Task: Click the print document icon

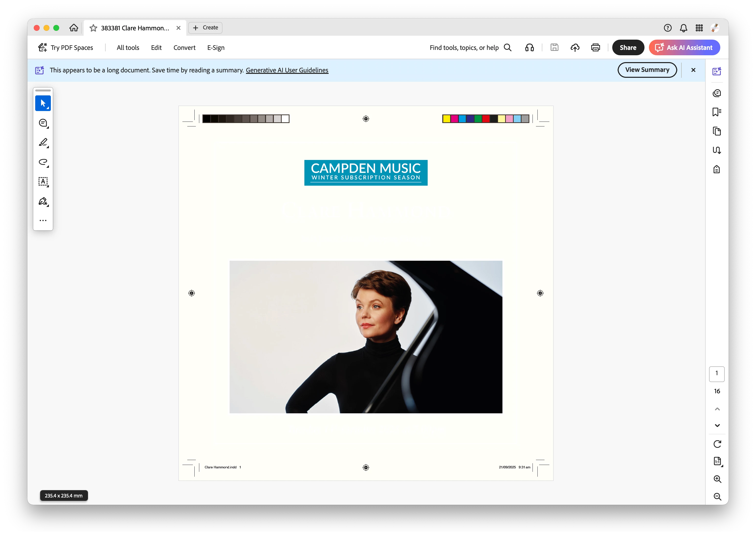Action: (595, 48)
